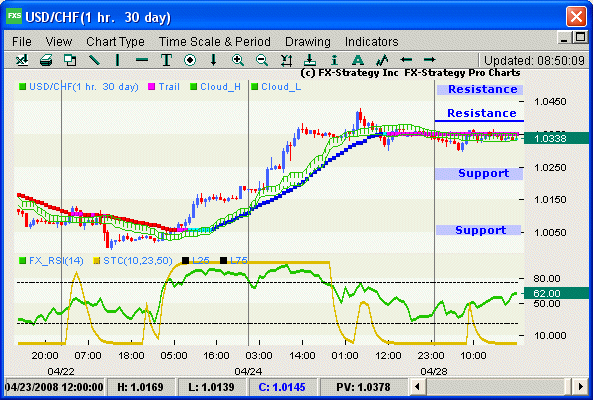593x400 pixels.
Task: Open the View menu
Action: click(x=59, y=42)
